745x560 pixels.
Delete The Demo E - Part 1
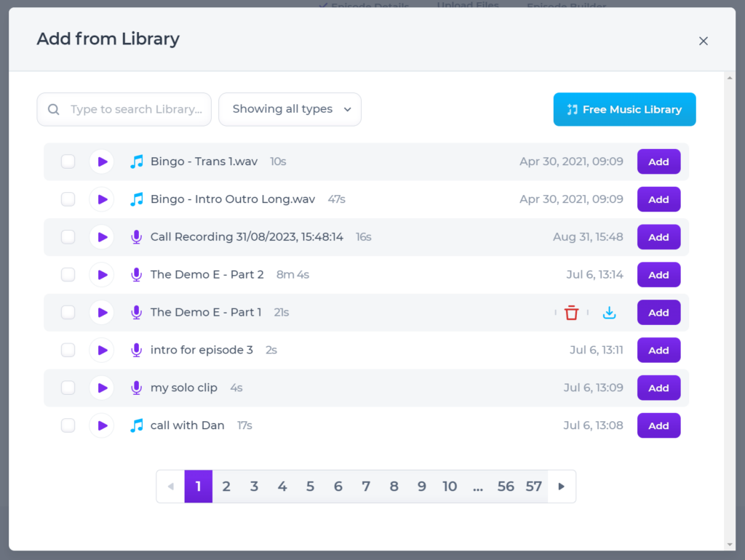coord(572,312)
